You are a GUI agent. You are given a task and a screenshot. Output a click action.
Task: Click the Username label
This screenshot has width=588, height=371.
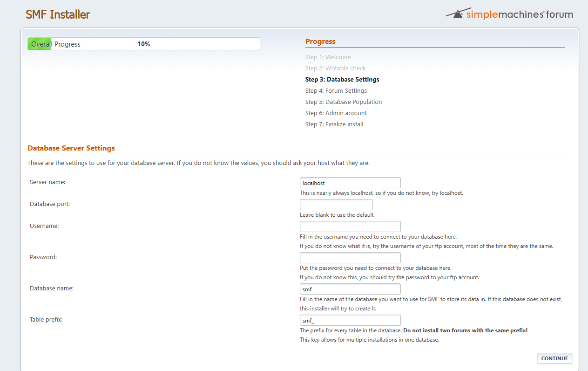(44, 226)
